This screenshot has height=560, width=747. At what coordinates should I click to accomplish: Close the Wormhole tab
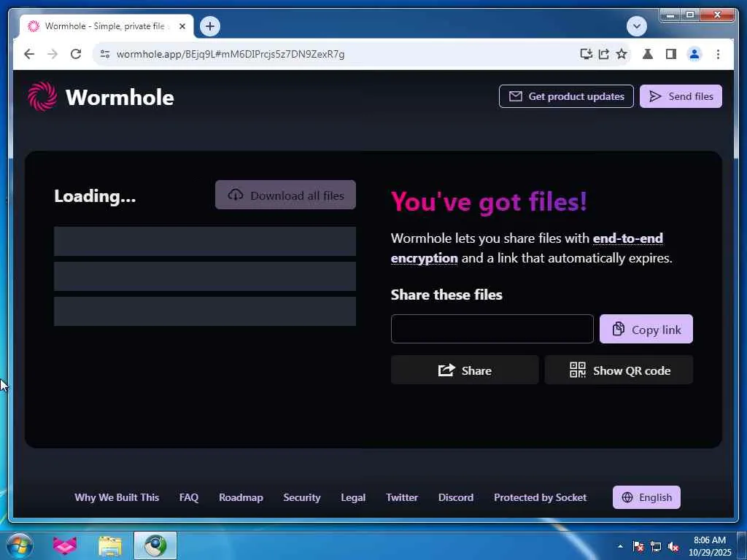[x=182, y=26]
